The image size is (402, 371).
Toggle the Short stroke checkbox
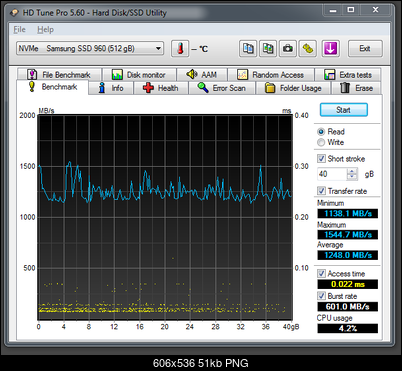321,158
